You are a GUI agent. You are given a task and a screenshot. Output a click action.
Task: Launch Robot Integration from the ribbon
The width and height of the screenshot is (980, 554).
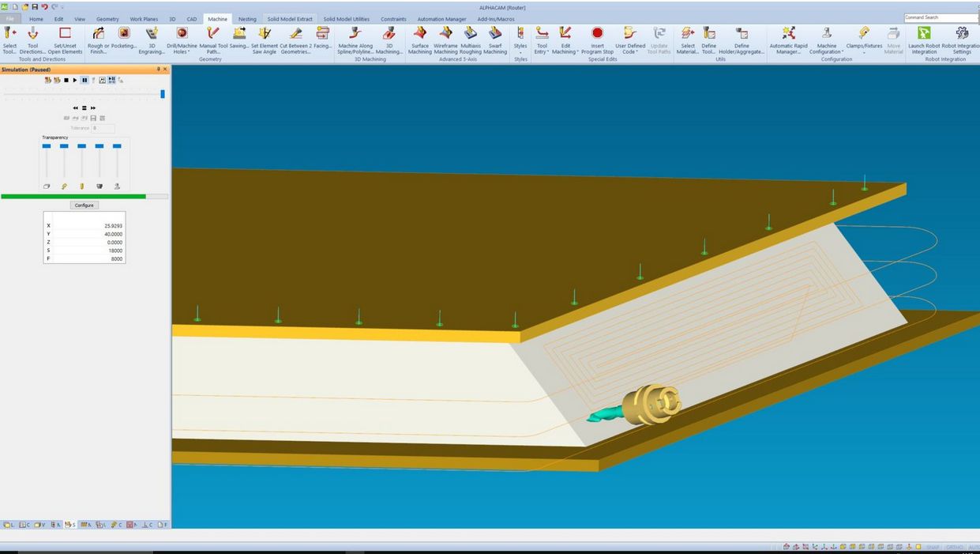pyautogui.click(x=924, y=33)
